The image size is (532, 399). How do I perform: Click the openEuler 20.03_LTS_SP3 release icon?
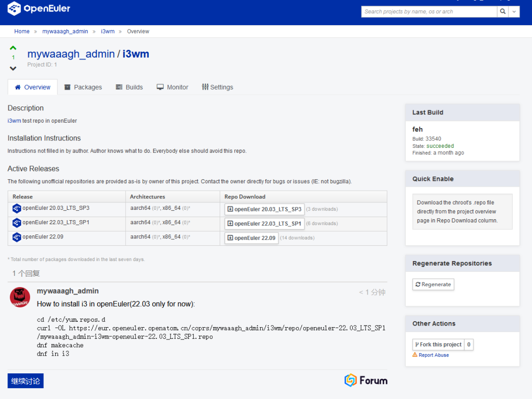pyautogui.click(x=17, y=208)
